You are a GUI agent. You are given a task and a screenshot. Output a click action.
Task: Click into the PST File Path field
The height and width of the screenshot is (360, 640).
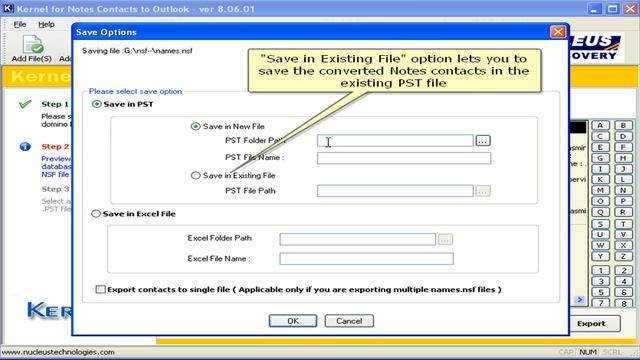(x=395, y=191)
